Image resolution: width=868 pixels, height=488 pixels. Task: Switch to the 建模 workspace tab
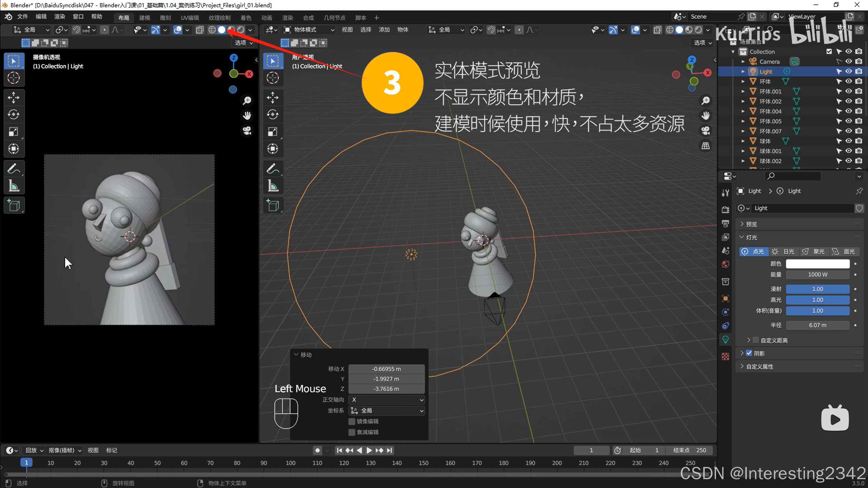pyautogui.click(x=144, y=18)
